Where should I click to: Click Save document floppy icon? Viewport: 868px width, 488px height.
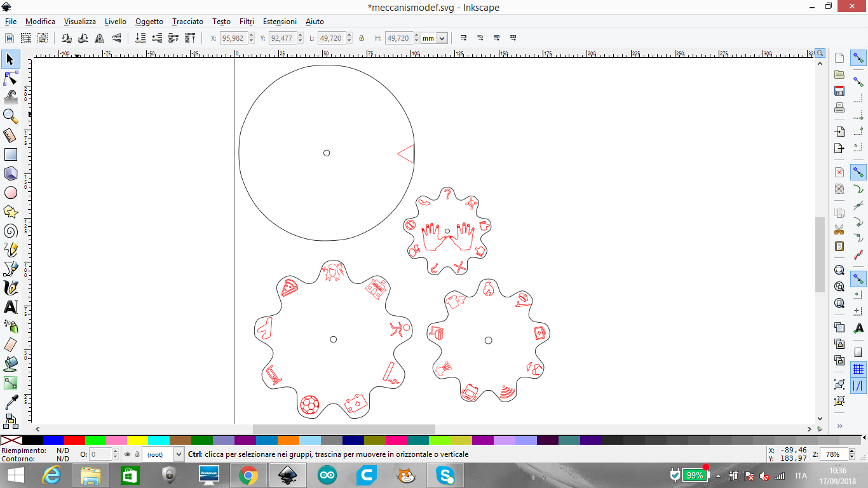click(x=839, y=91)
